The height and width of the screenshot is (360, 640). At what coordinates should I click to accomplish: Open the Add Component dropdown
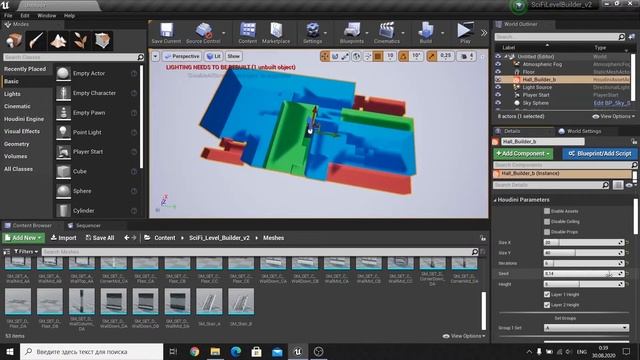(523, 153)
